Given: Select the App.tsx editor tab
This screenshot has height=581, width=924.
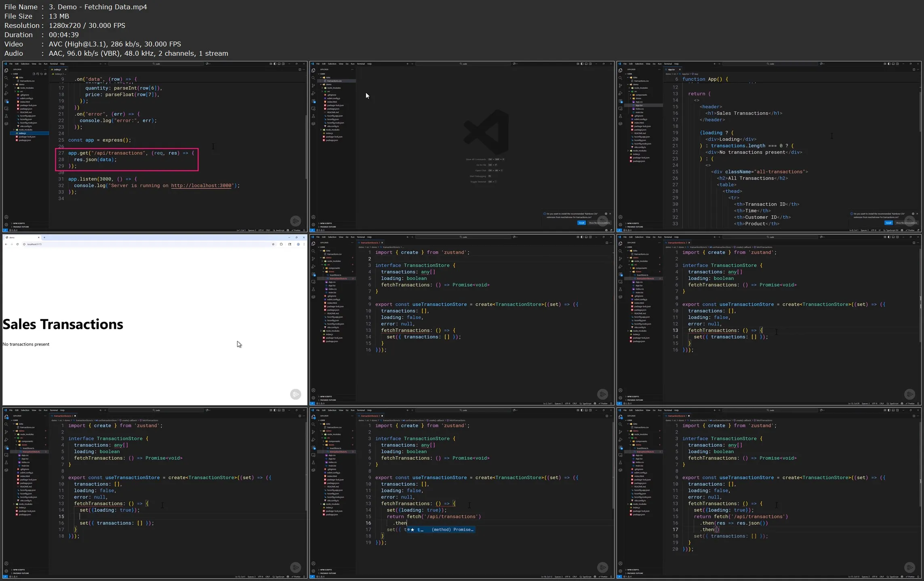Looking at the screenshot, I should [671, 69].
